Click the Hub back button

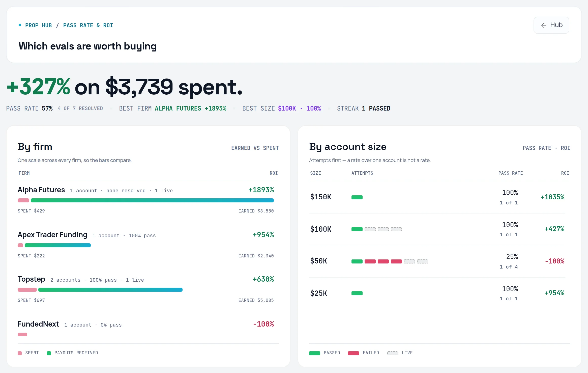click(551, 25)
